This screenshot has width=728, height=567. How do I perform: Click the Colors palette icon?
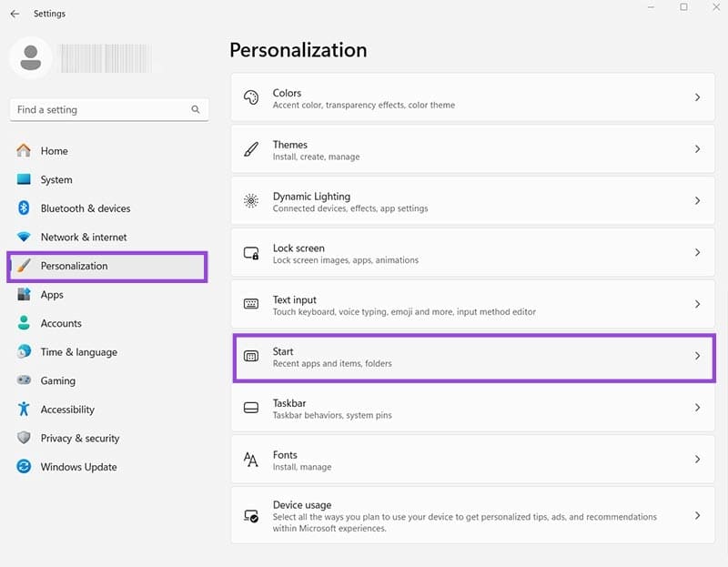(251, 97)
